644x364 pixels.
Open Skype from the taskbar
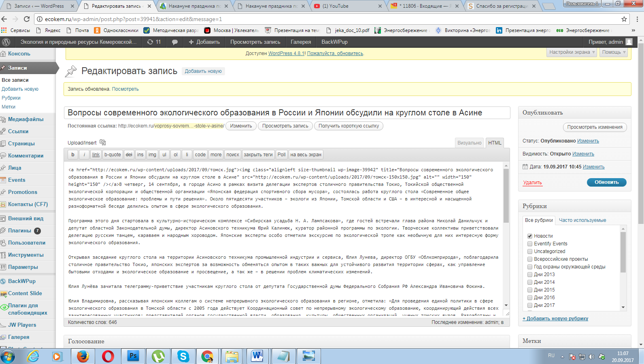coord(183,356)
